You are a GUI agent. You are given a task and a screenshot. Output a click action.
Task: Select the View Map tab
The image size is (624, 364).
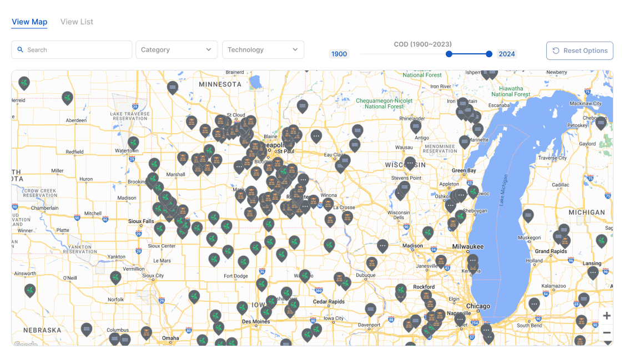29,22
